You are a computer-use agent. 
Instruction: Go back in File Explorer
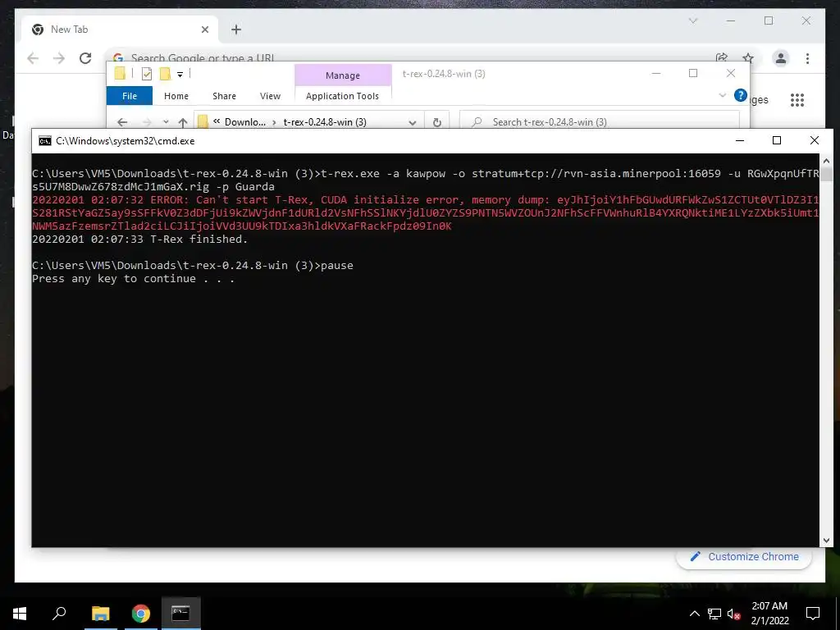[x=122, y=122]
